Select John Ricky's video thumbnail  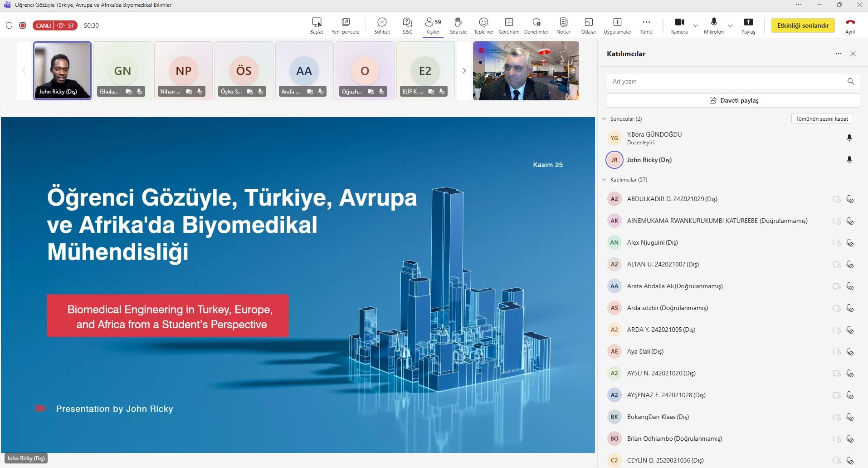click(63, 70)
